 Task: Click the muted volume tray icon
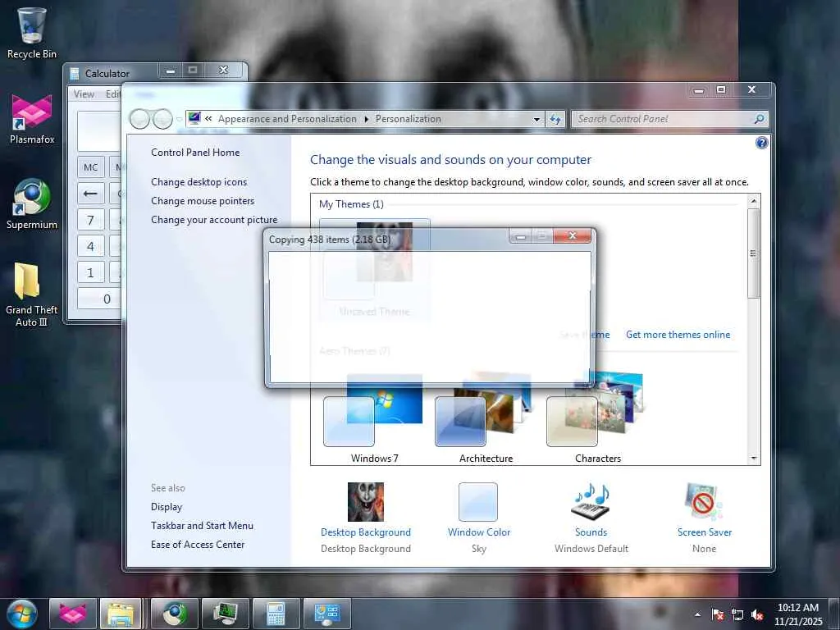[x=757, y=614]
